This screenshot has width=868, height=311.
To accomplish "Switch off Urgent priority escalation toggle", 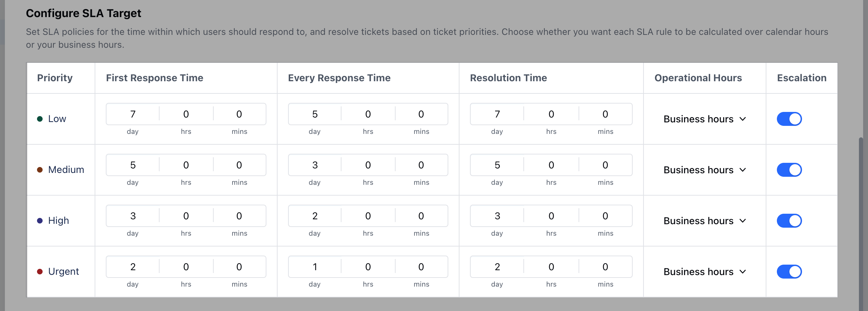I will (x=789, y=272).
